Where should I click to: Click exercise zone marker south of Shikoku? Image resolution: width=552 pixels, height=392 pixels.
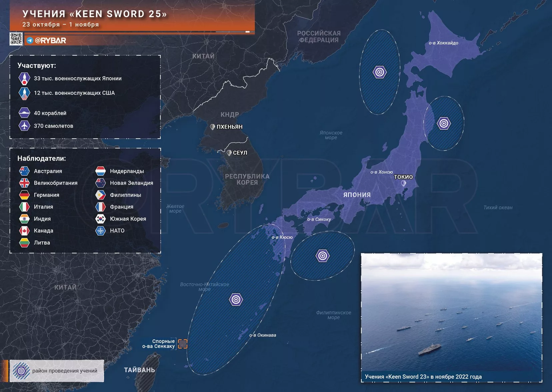click(322, 256)
